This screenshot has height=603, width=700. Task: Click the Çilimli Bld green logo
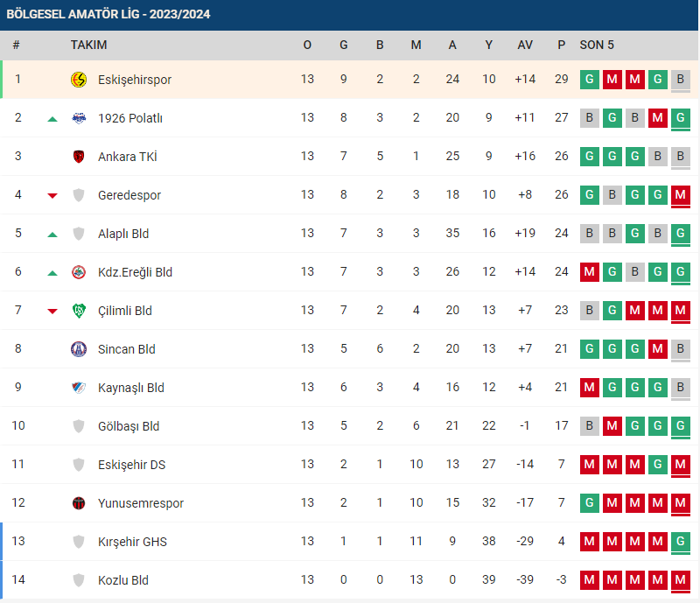click(79, 311)
